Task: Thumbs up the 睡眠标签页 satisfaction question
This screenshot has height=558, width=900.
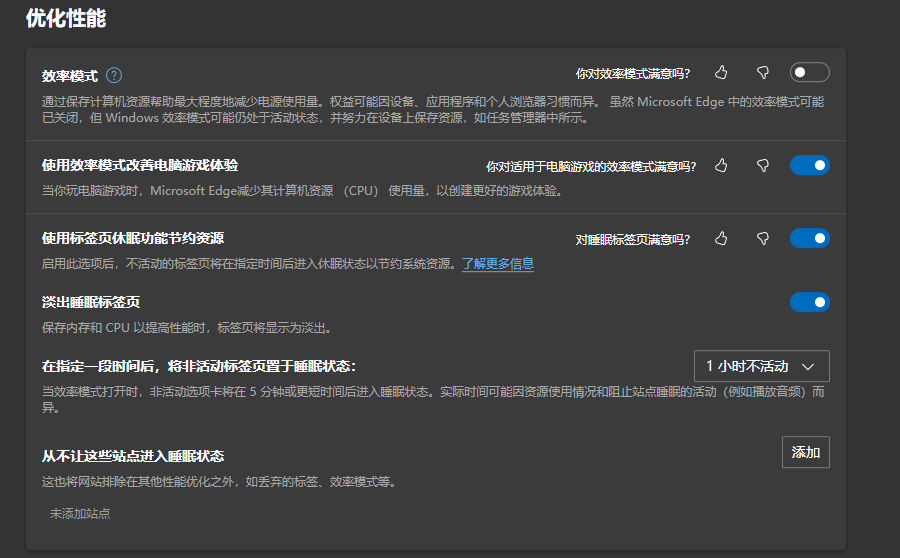Action: (x=721, y=239)
